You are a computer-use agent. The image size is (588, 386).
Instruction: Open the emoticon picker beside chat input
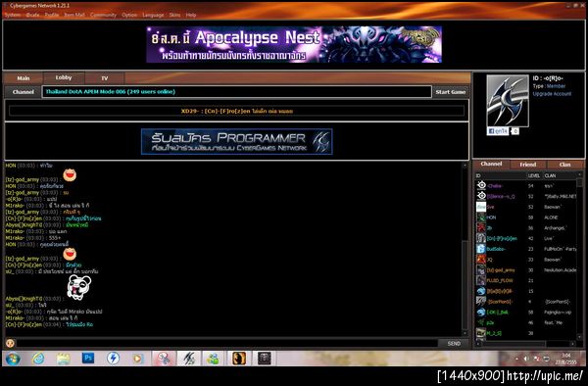[10, 343]
